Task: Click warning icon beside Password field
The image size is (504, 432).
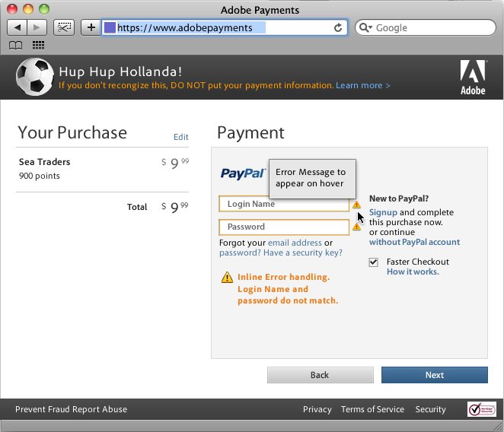Action: [x=356, y=227]
